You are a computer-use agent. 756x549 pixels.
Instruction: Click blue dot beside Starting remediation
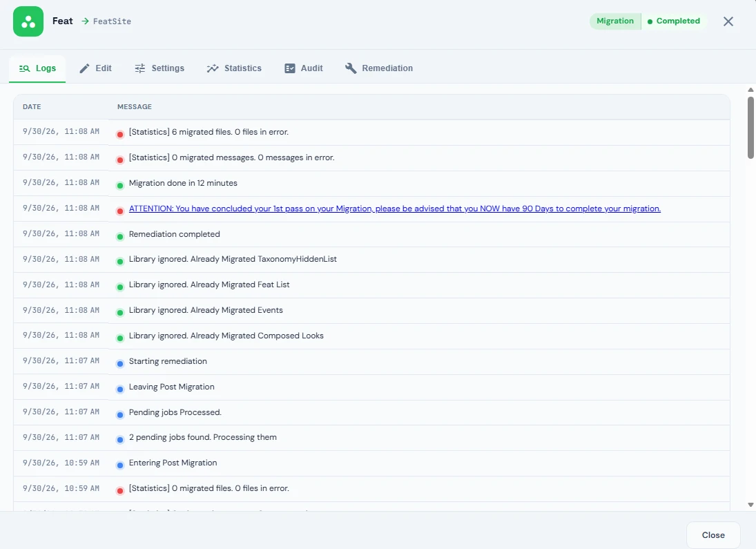(120, 364)
